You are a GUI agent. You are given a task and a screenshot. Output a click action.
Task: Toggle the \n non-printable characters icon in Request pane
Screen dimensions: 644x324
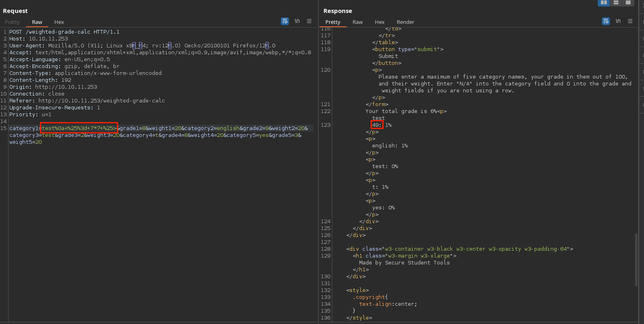pyautogui.click(x=297, y=21)
